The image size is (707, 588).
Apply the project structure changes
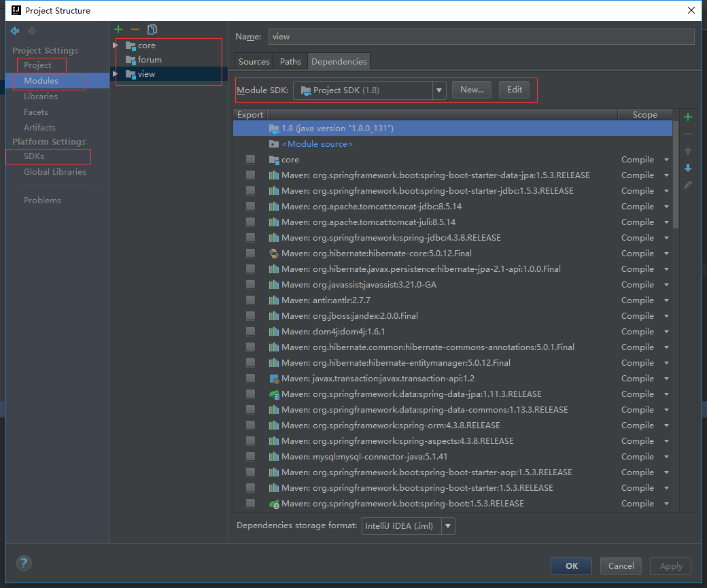click(670, 566)
